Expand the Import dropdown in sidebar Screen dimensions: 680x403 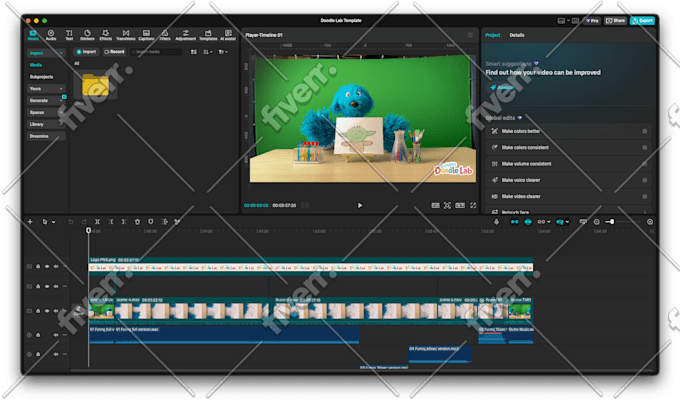[x=61, y=53]
